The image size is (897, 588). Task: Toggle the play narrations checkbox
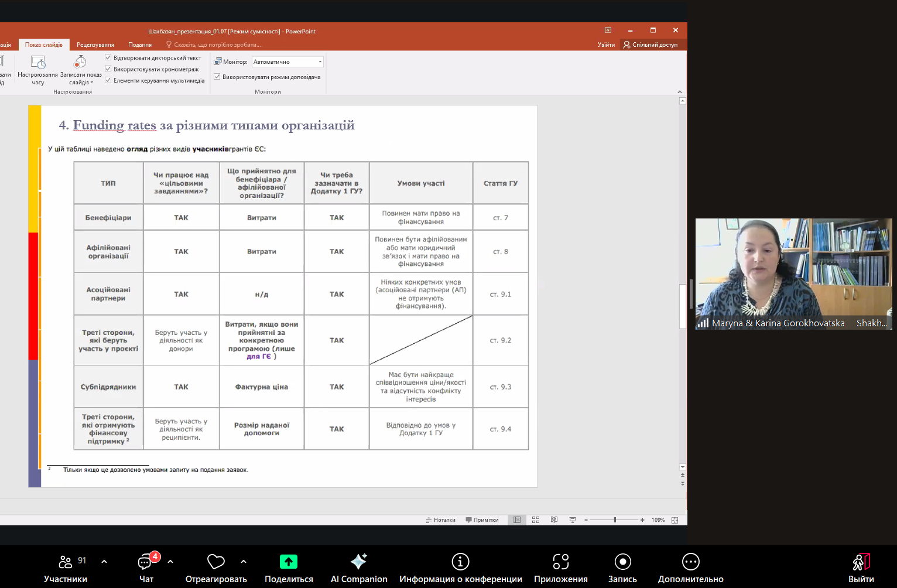click(x=108, y=57)
